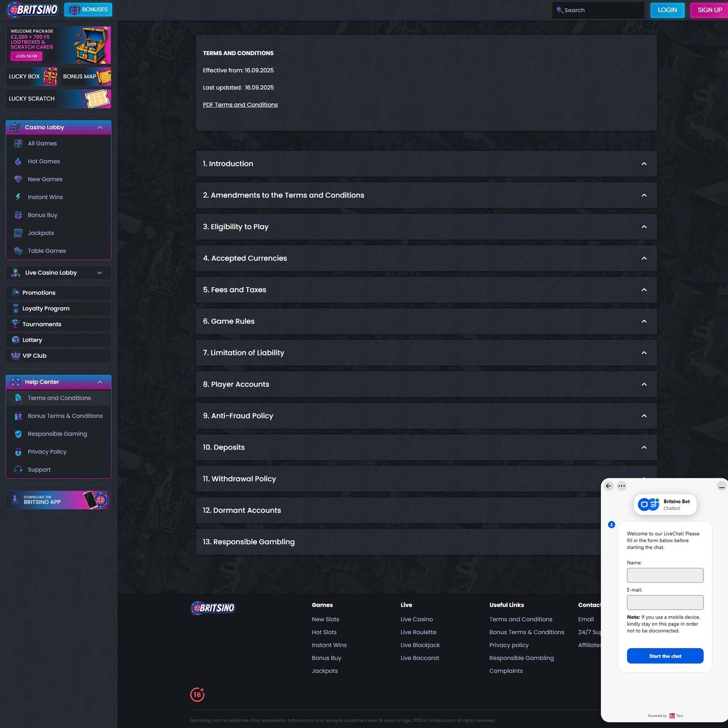Click the Instant Wins lightning icon
728x728 pixels.
tap(18, 197)
